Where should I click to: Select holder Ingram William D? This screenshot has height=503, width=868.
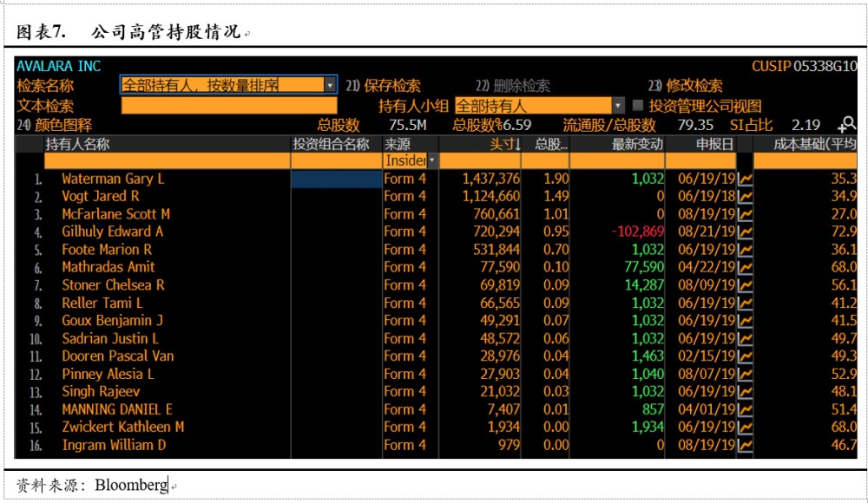pyautogui.click(x=114, y=446)
